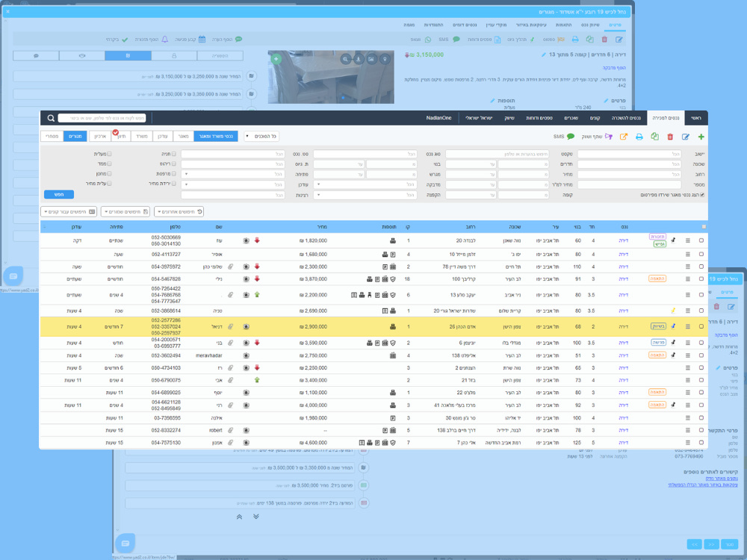Click the camera icon in the 3,870,000 row
747x560 pixels.
pos(247,279)
